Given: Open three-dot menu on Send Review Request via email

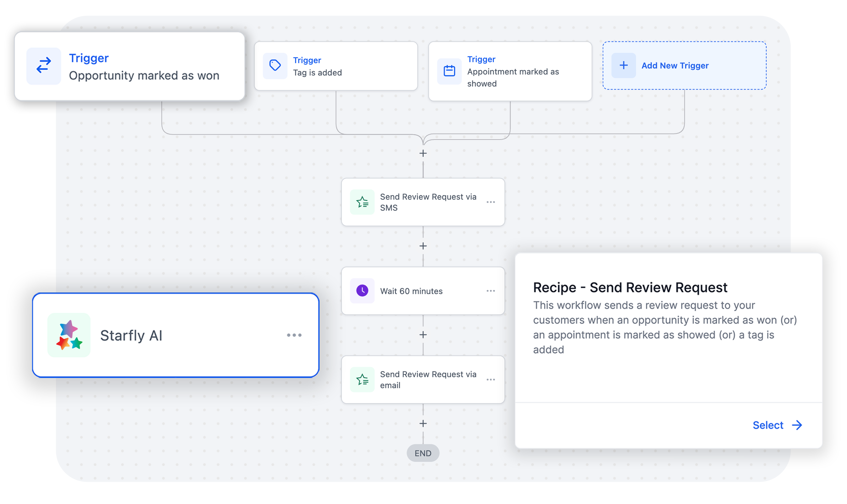Looking at the screenshot, I should [490, 379].
